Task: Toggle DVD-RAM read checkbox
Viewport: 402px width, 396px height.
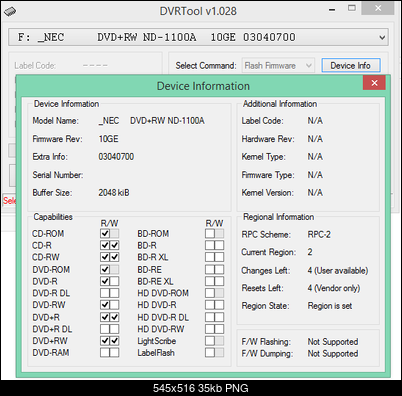Action: coord(105,352)
